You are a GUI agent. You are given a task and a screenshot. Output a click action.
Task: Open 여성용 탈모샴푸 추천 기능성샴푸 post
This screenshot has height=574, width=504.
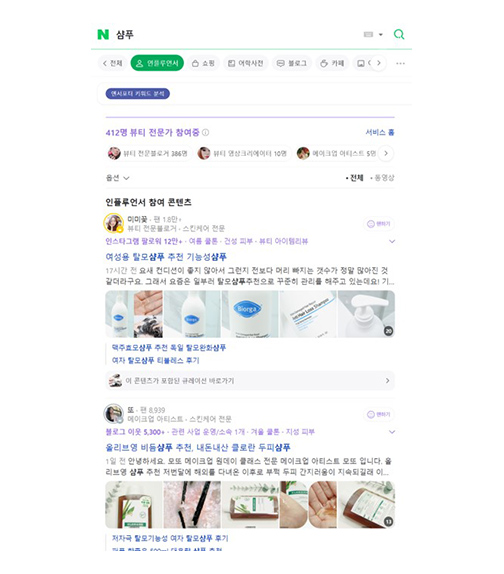(x=166, y=257)
